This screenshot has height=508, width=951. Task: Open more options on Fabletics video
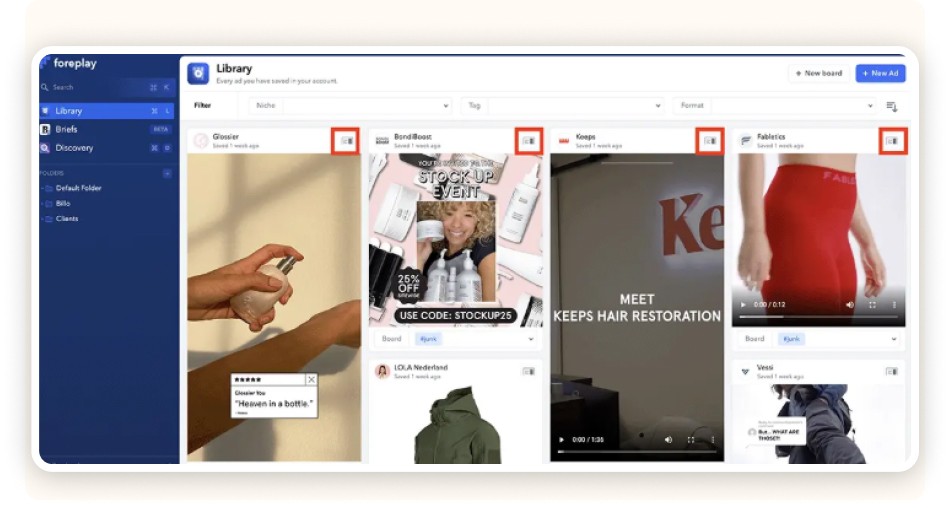[x=894, y=304]
